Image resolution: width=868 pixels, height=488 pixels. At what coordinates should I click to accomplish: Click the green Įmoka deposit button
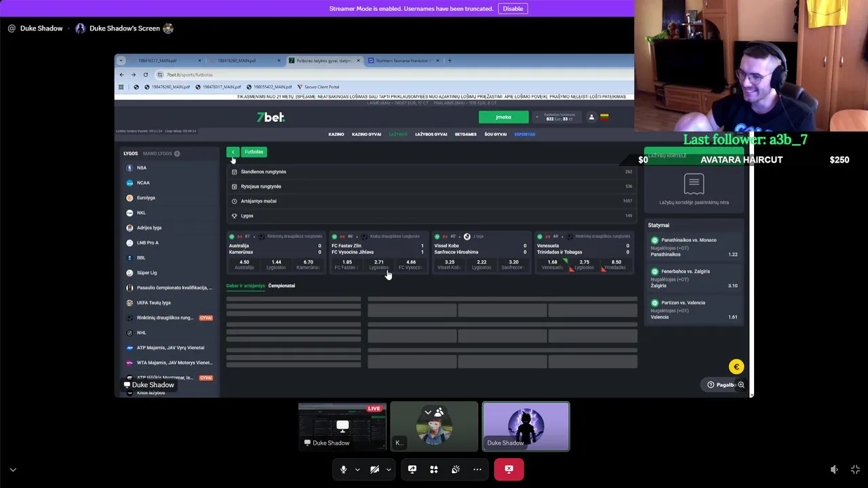tap(503, 117)
